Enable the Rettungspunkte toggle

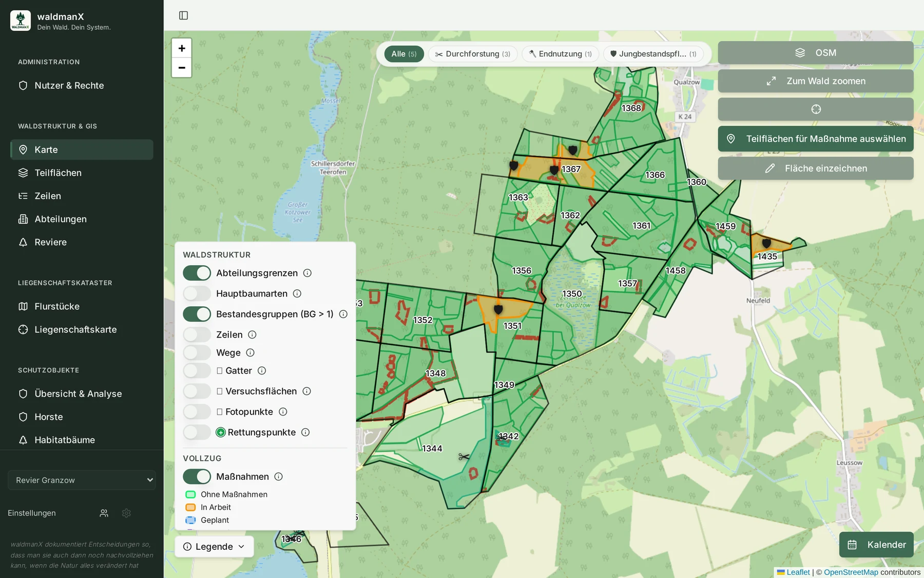pos(197,432)
